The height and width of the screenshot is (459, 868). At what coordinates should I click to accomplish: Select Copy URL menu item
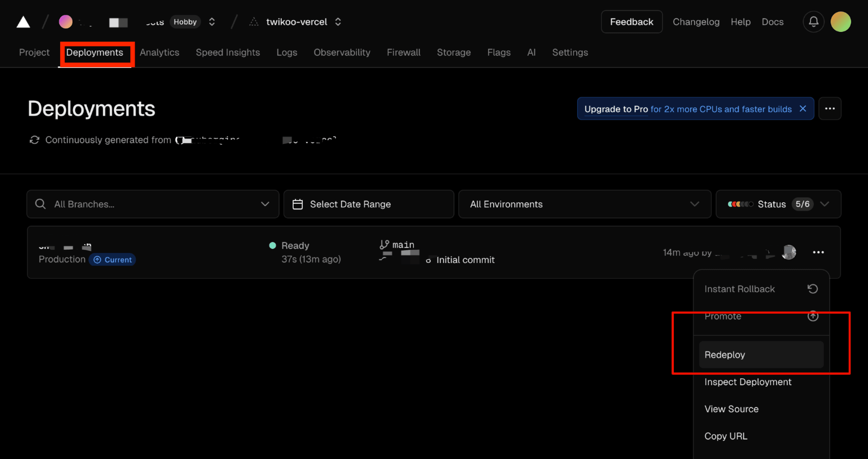point(761,436)
